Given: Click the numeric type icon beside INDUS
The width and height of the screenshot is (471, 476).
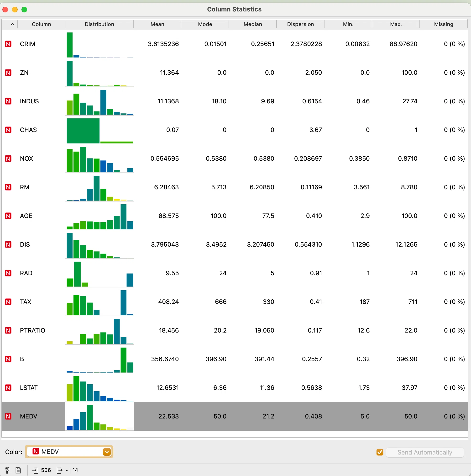Looking at the screenshot, I should coord(8,101).
